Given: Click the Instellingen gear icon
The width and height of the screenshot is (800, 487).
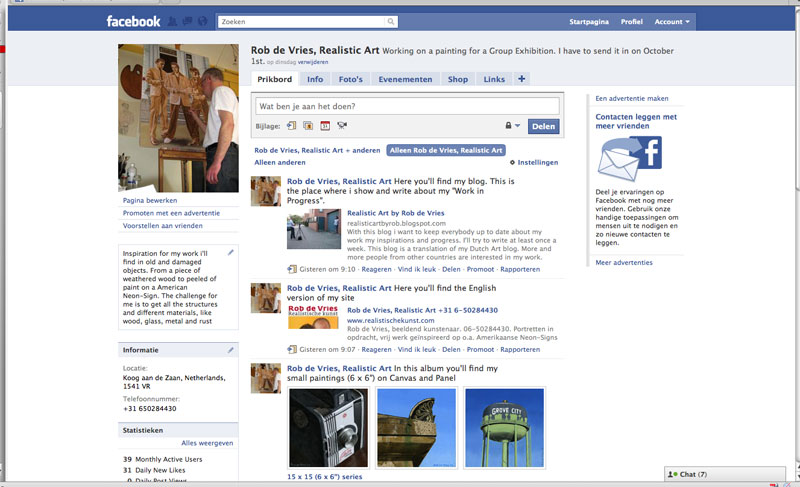Looking at the screenshot, I should (x=512, y=163).
